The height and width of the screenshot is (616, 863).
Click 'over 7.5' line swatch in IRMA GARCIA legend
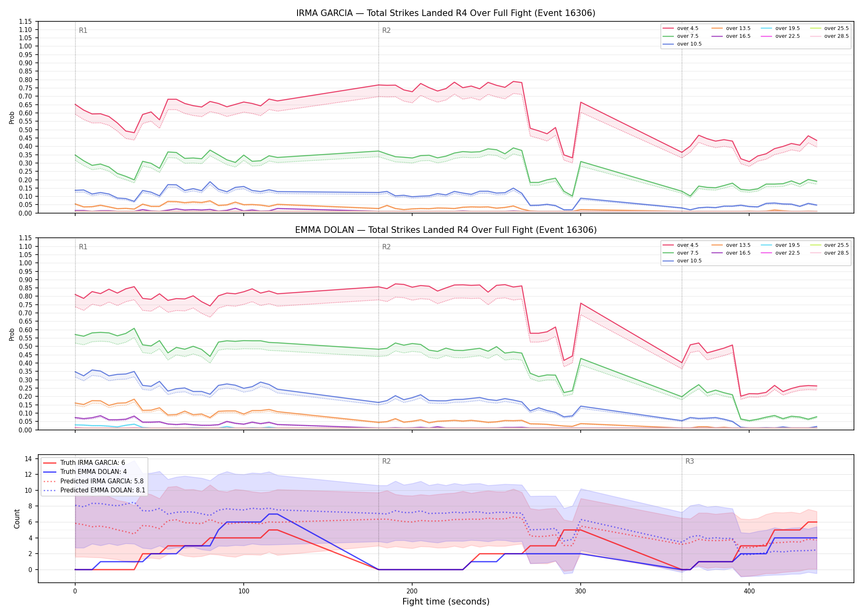pos(669,36)
